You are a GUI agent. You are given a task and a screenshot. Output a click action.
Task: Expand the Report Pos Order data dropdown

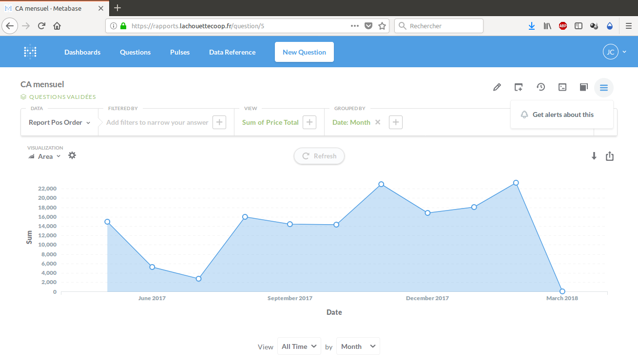pyautogui.click(x=59, y=122)
